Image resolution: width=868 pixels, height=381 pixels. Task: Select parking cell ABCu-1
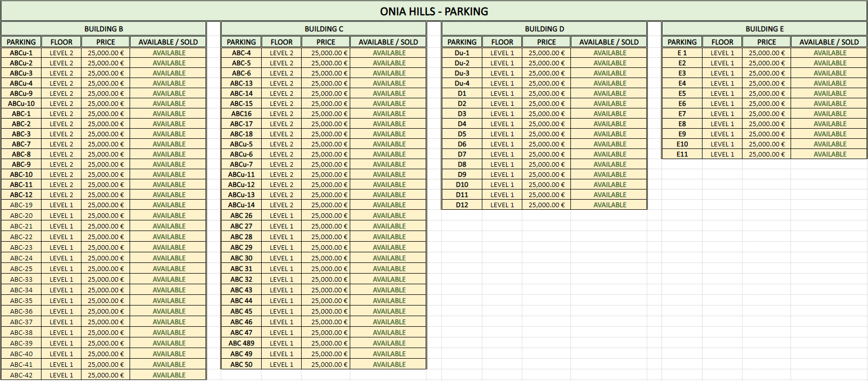point(21,53)
